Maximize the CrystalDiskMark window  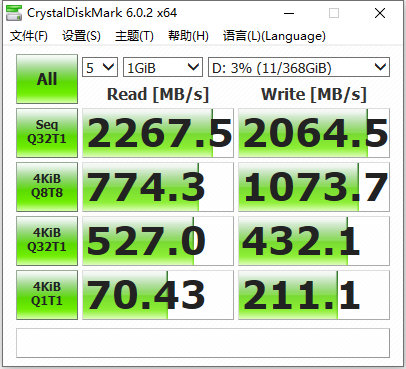tap(334, 13)
